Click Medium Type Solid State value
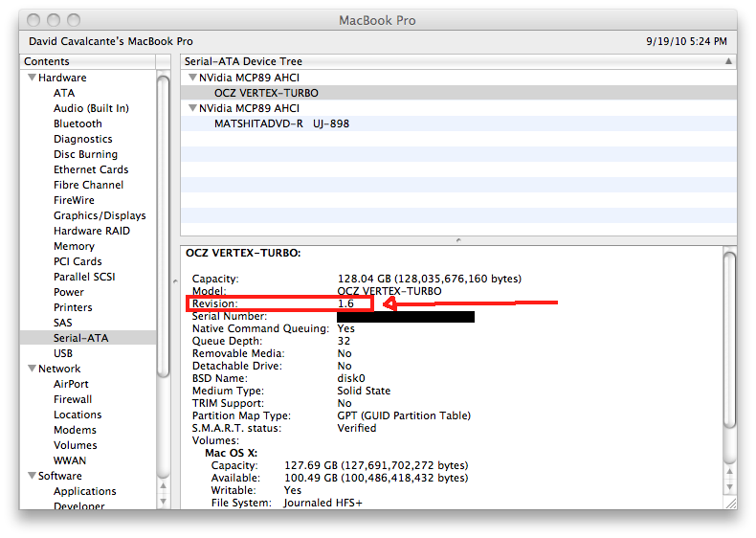Image resolution: width=756 pixels, height=538 pixels. 364,391
